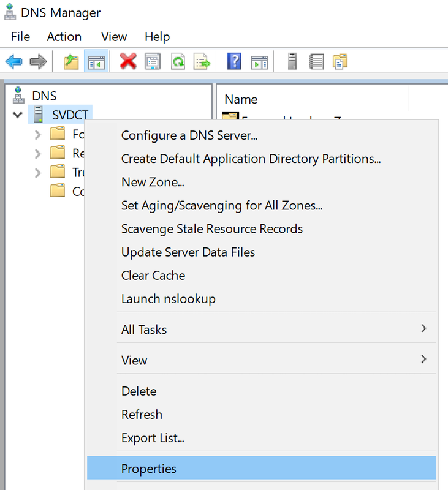Choose Update Server Data Files
The width and height of the screenshot is (448, 490).
click(261, 252)
